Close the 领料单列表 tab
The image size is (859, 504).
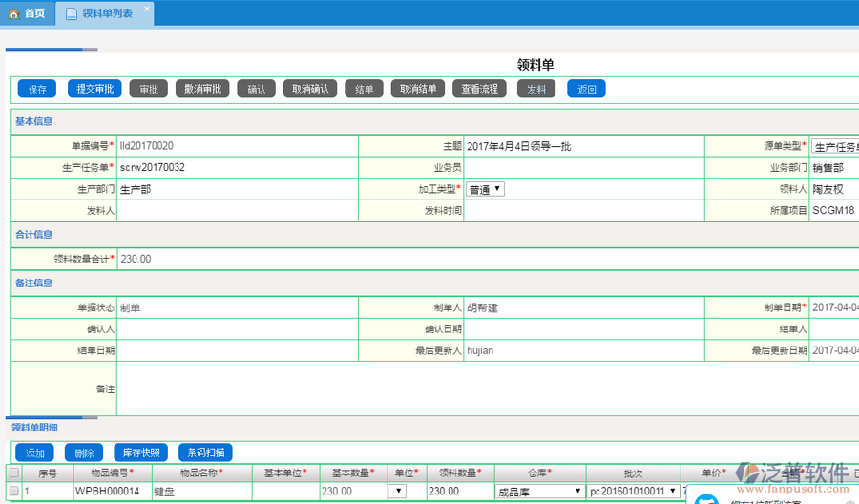pos(146,9)
